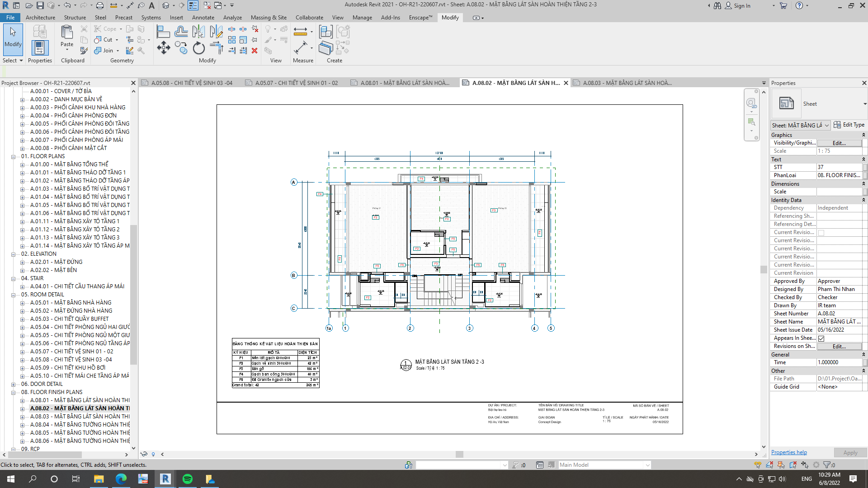Image resolution: width=868 pixels, height=488 pixels.
Task: Click the red Delete X icon
Action: (x=255, y=51)
